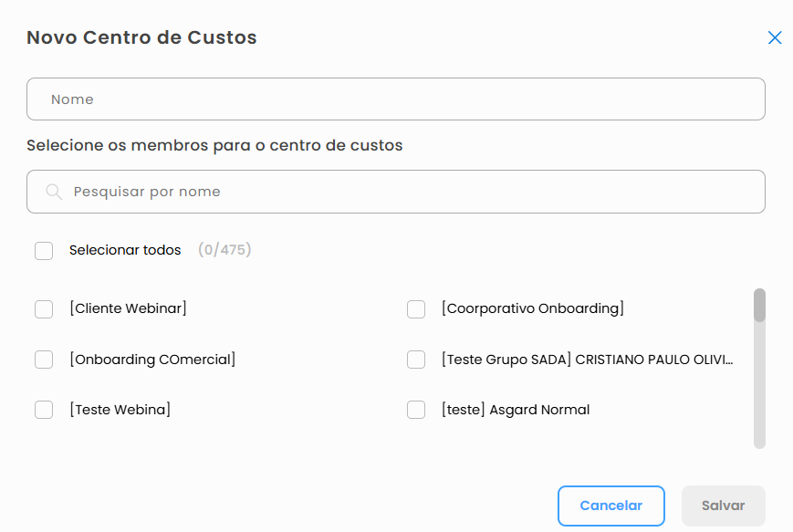This screenshot has width=793, height=532.
Task: Check the [teste] Asgard Normal checkbox
Action: coord(416,410)
